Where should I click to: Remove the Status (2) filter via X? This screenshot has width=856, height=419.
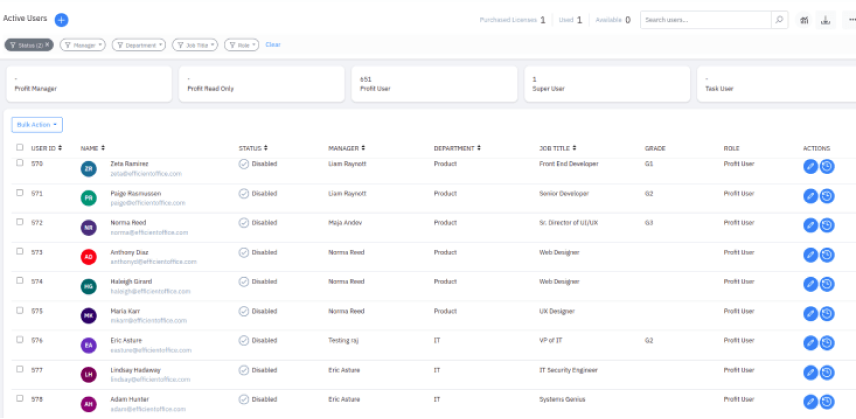point(47,45)
